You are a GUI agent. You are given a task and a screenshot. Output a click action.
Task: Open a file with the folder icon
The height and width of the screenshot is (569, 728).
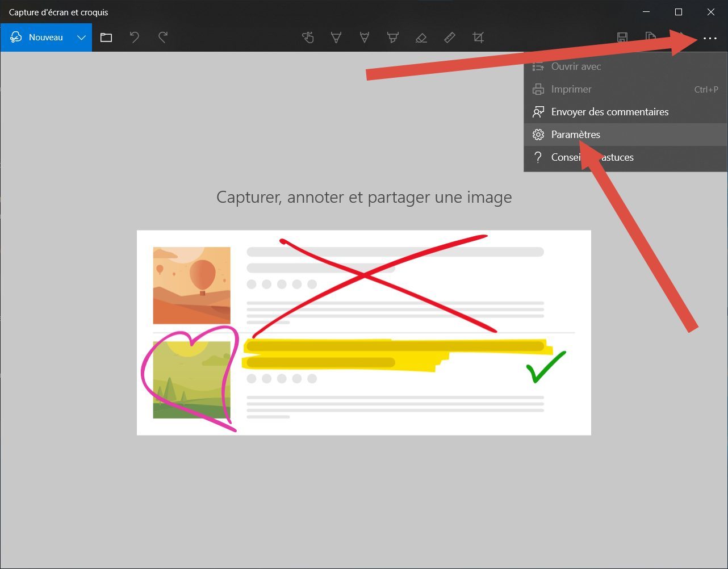tap(106, 37)
